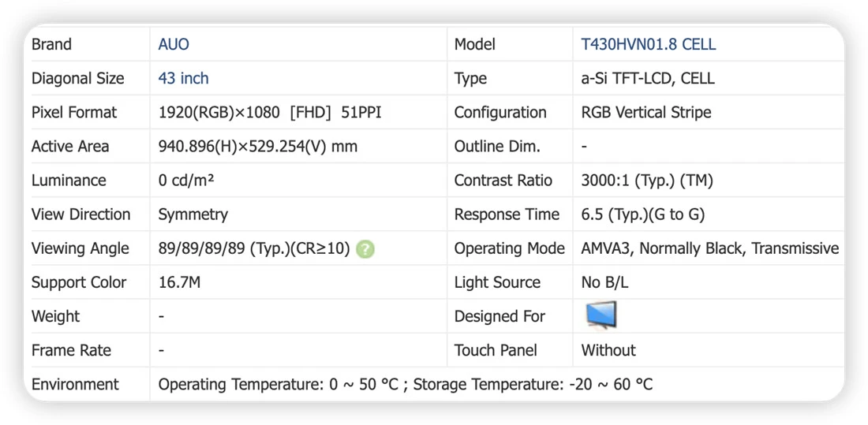Screen dimensions: 868x425
Task: Click the Active Area dimensions text
Action: click(x=258, y=147)
